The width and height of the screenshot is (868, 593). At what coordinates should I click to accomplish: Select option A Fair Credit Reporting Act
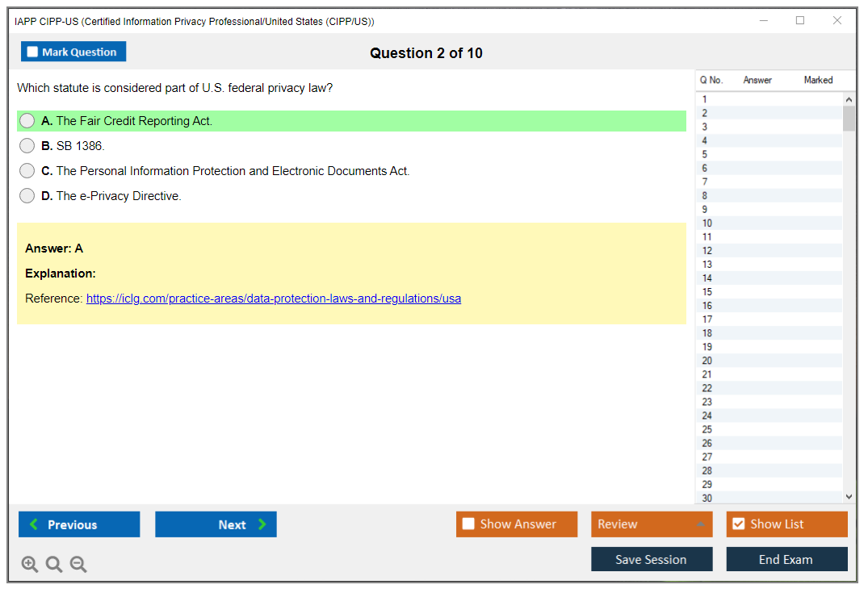tap(27, 121)
